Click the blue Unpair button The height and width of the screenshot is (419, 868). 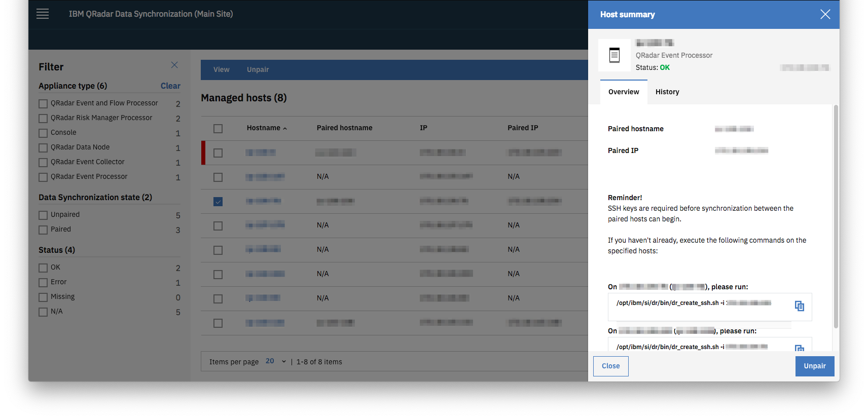click(814, 366)
